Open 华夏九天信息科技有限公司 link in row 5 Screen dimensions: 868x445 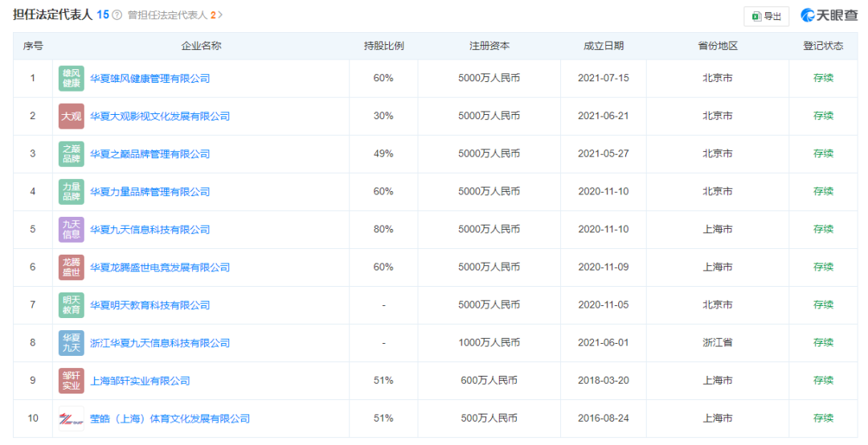(150, 230)
